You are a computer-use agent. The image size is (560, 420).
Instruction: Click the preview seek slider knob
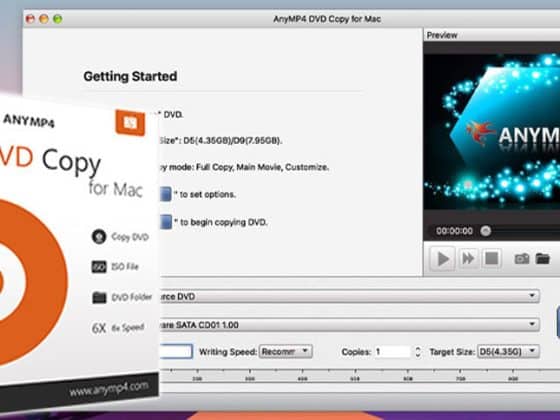click(x=485, y=231)
